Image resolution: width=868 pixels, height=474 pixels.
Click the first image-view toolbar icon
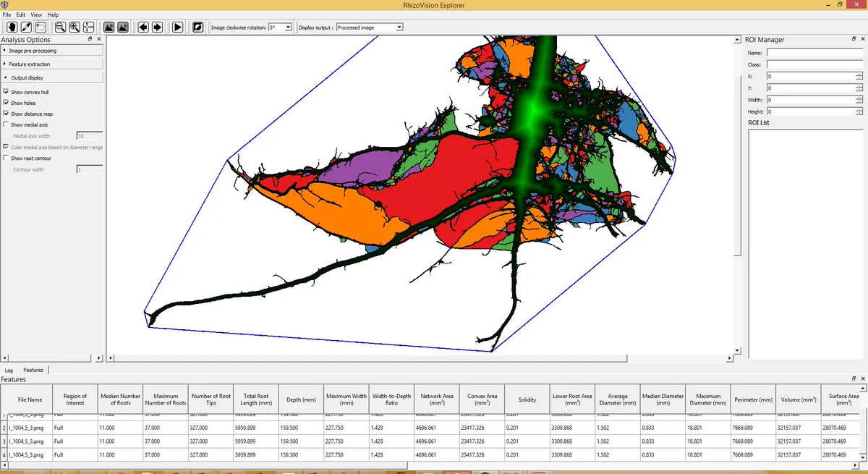(x=109, y=27)
